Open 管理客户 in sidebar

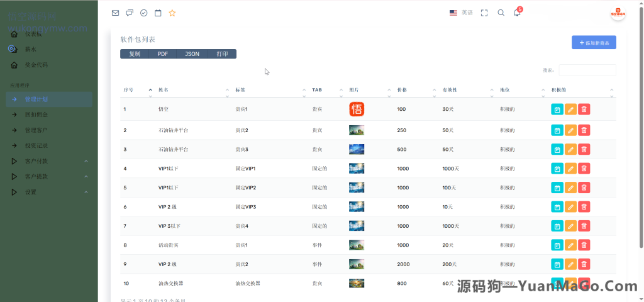[x=49, y=130]
